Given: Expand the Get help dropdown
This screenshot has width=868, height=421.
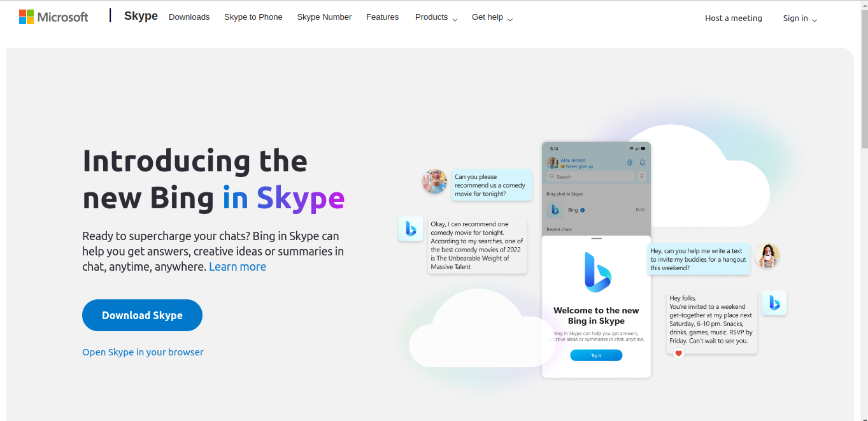Looking at the screenshot, I should [x=492, y=17].
